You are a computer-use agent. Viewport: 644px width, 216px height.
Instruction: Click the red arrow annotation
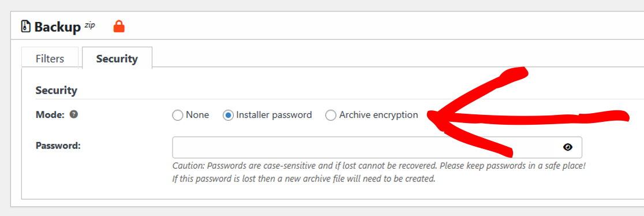[528, 112]
